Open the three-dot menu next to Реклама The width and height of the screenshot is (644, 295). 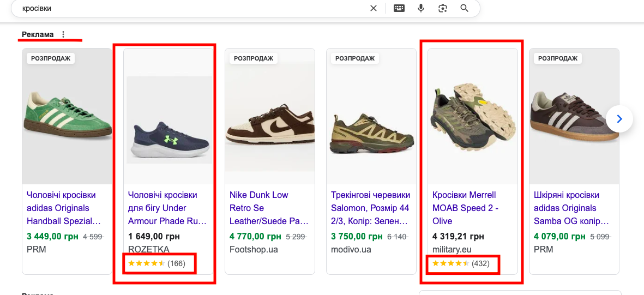coord(63,34)
